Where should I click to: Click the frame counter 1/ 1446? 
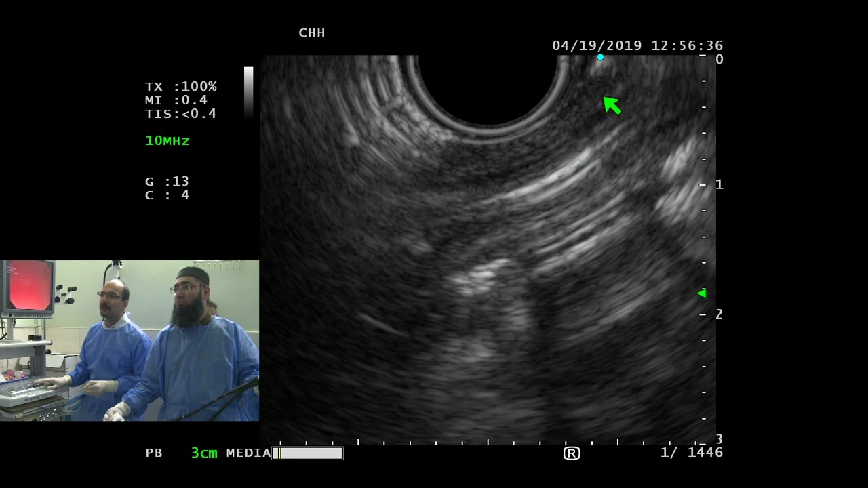coord(692,453)
